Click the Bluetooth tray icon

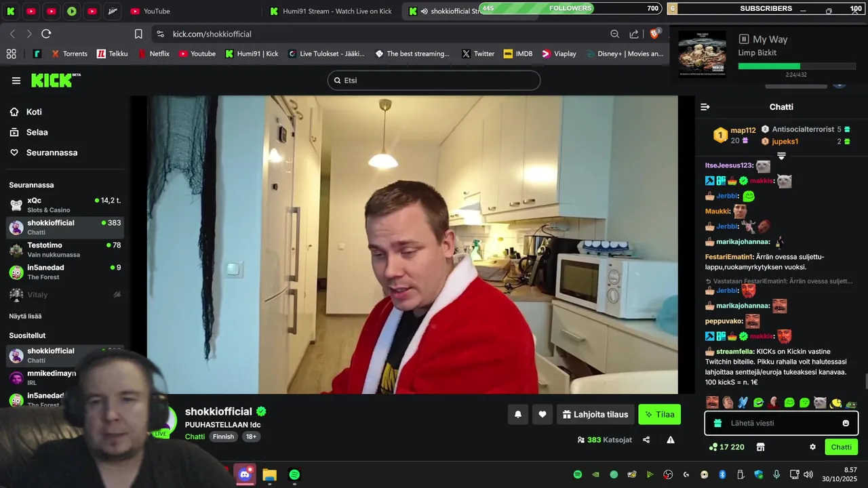click(722, 474)
